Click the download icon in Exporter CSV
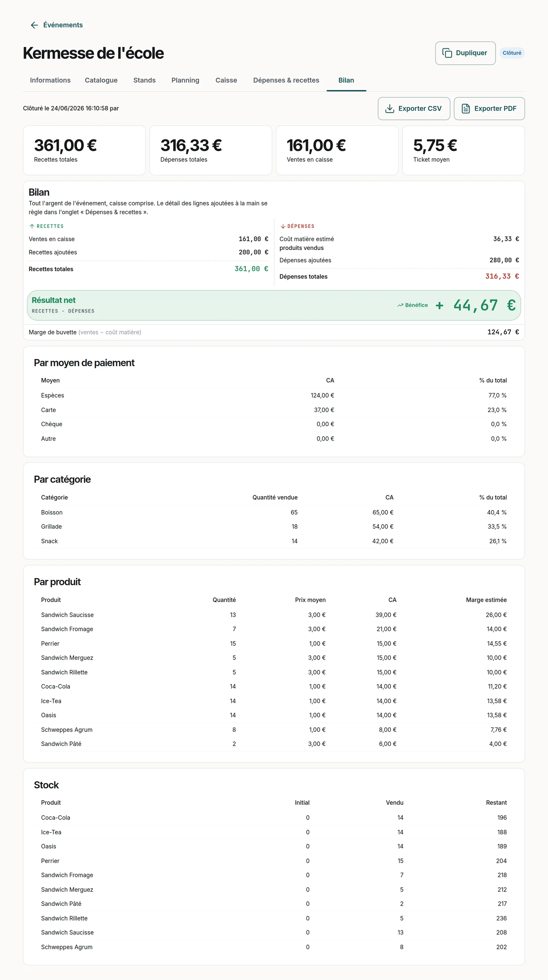The image size is (548, 980). [x=389, y=109]
